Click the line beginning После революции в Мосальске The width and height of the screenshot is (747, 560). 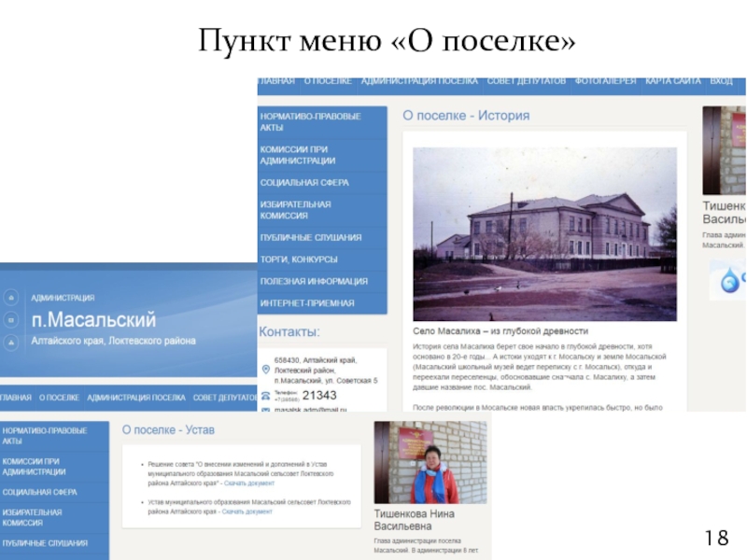click(x=538, y=408)
